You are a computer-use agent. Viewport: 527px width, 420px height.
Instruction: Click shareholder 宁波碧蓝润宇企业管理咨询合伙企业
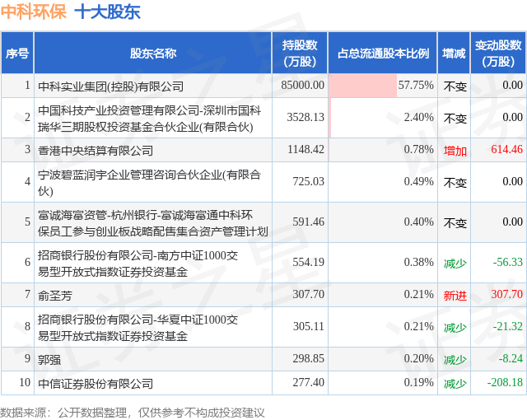tap(149, 183)
